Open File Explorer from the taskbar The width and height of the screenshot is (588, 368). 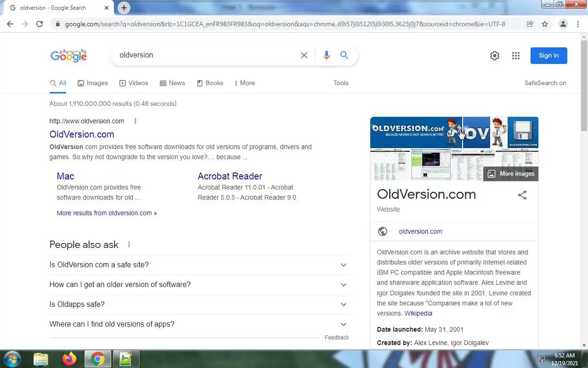pos(41,359)
